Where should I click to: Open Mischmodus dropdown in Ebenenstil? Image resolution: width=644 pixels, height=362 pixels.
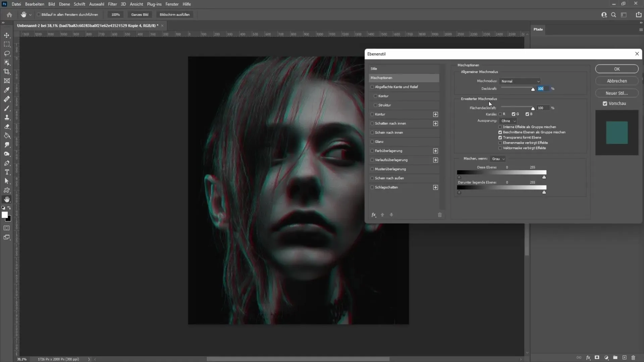click(x=520, y=81)
